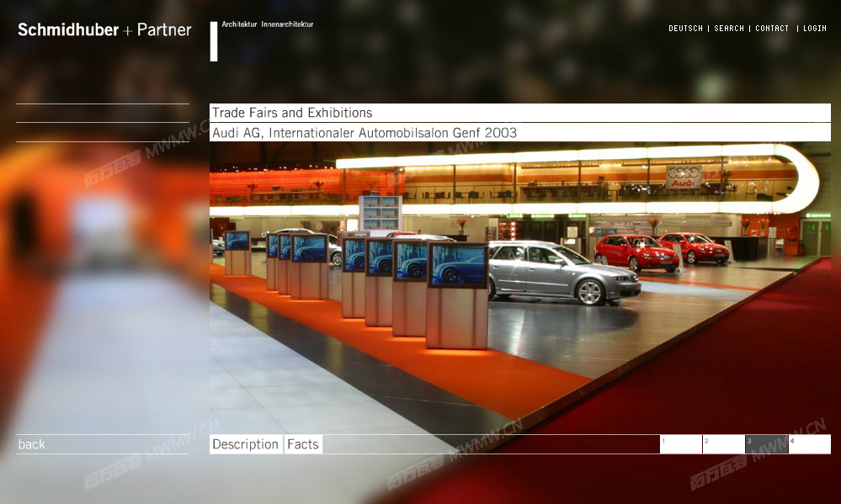Select image page 1
Screen dimensions: 841x504
pos(681,444)
